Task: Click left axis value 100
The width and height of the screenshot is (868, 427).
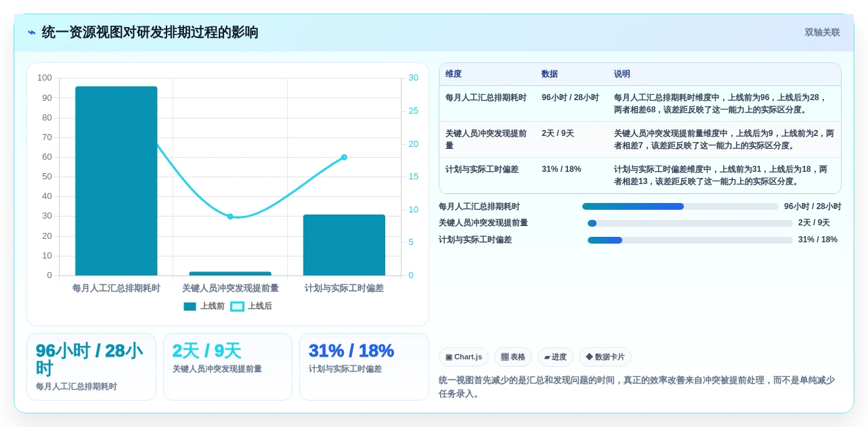Action: pos(45,78)
